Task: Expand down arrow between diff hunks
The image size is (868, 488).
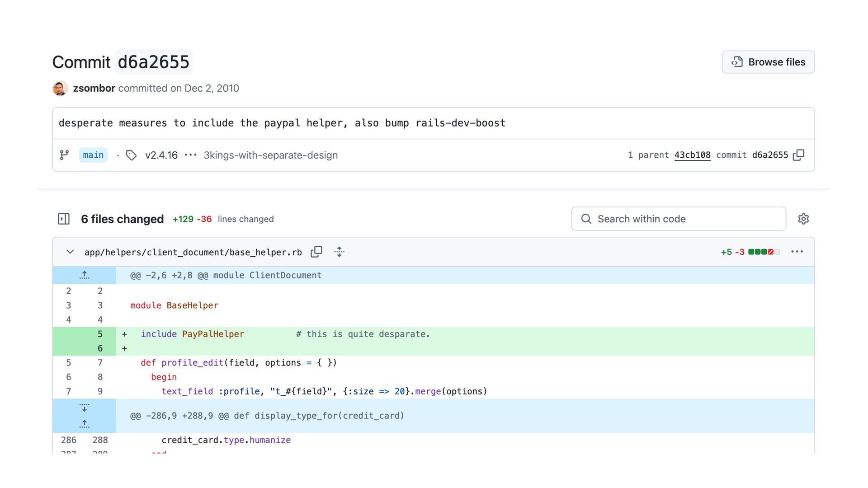Action: point(85,408)
